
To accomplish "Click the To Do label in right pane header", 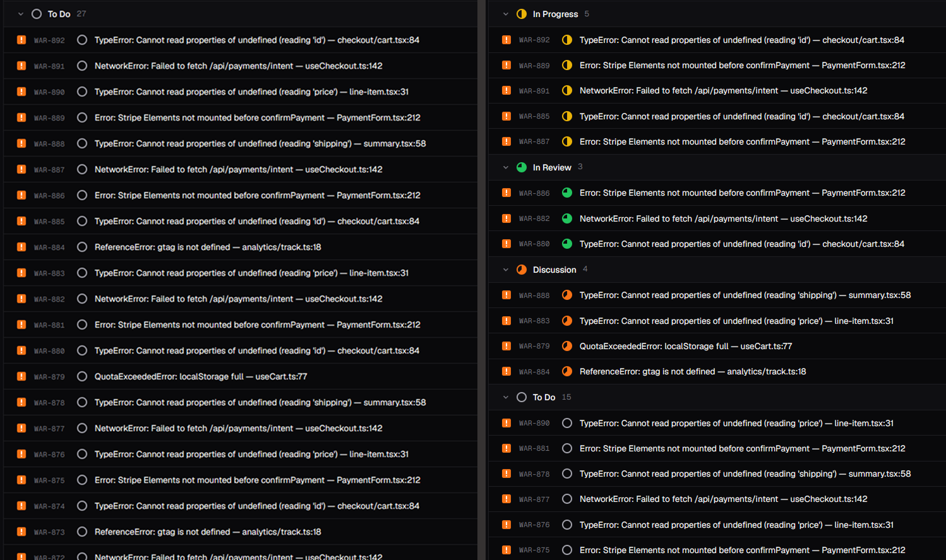I will [544, 397].
